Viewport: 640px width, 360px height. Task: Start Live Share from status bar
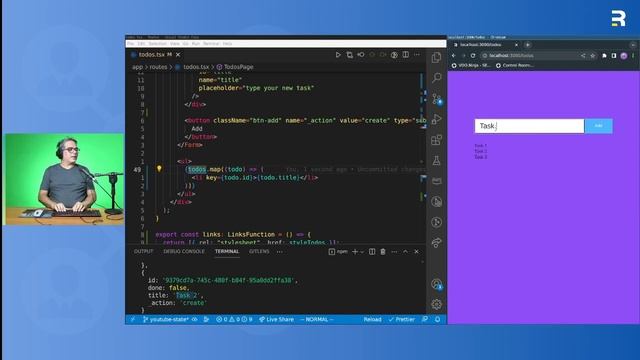click(276, 320)
